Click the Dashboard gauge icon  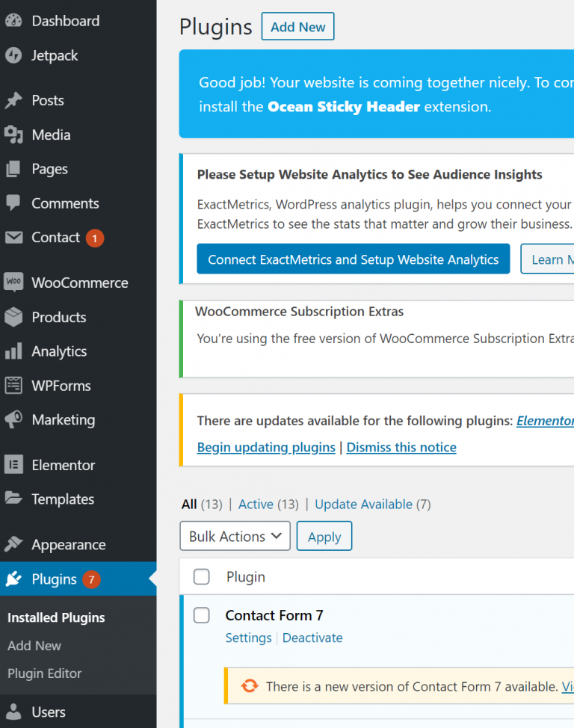[x=13, y=21]
